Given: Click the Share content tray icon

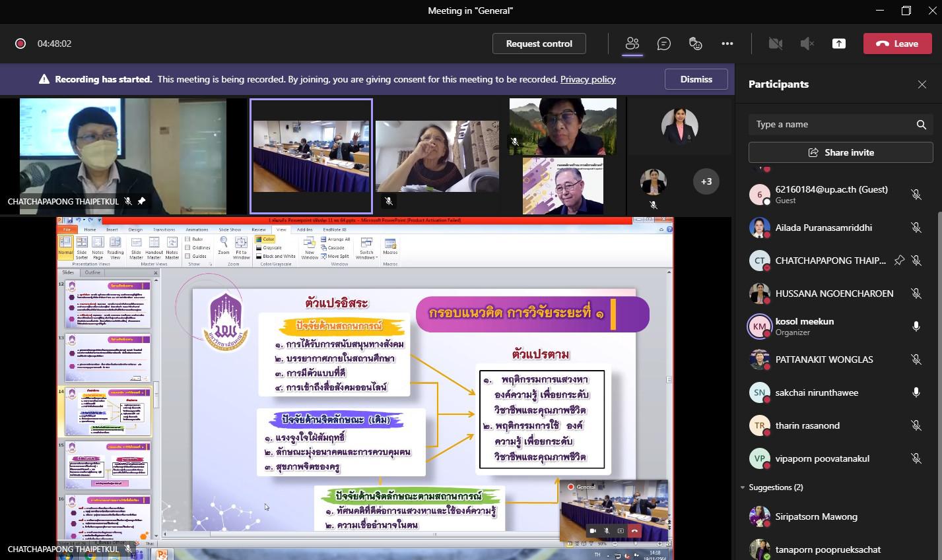Looking at the screenshot, I should point(838,44).
